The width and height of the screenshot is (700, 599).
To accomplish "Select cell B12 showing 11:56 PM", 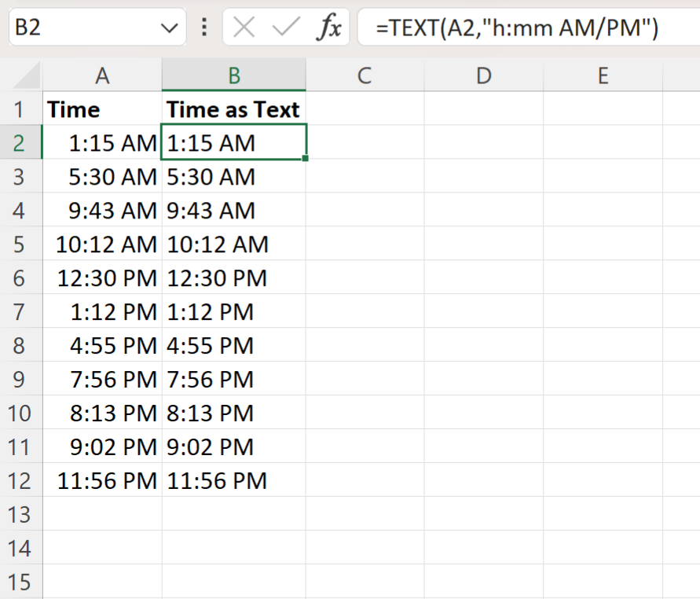I will coord(233,480).
